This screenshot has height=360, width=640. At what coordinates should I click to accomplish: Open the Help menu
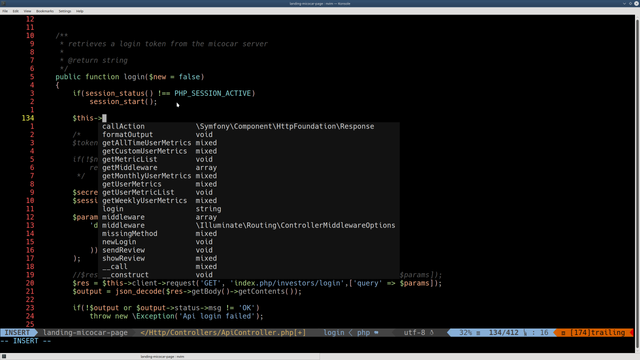(80, 11)
